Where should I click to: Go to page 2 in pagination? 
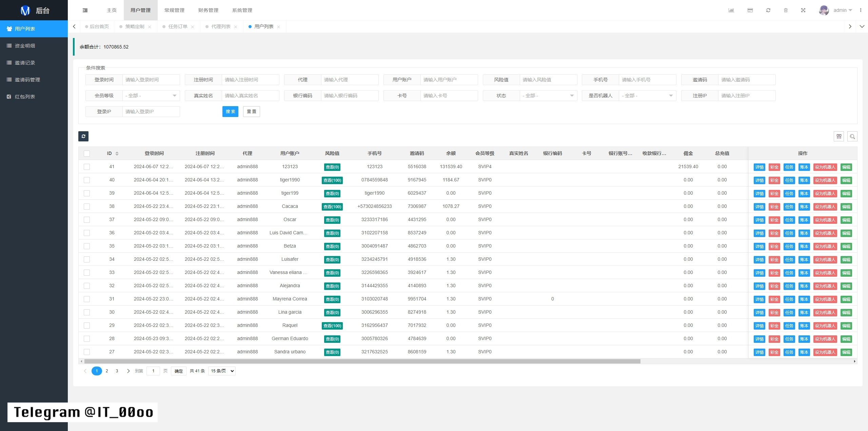[107, 371]
